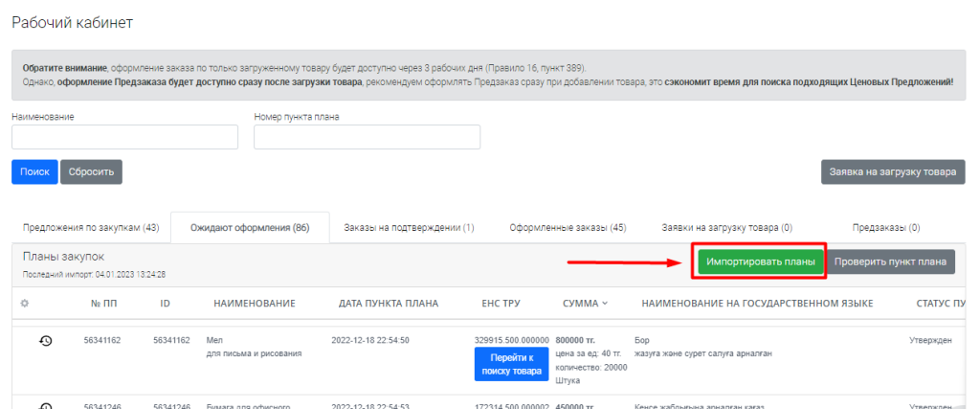Click the ДАТА ПУНКТА ПЛАНА column header
Screen dimensions: 980x409
[x=389, y=304]
